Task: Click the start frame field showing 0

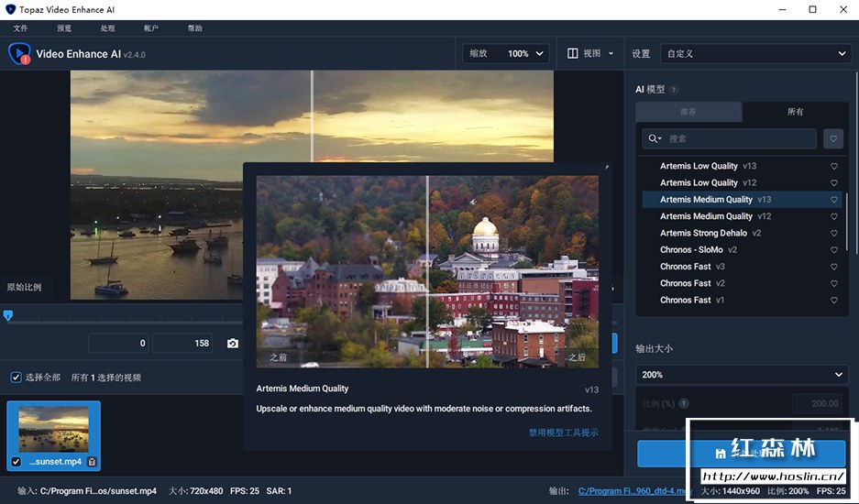Action: (119, 344)
